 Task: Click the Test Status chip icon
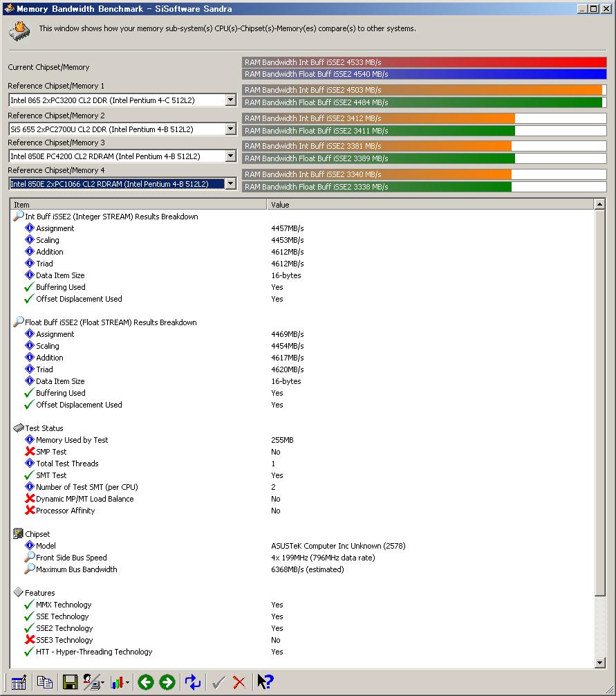point(19,428)
